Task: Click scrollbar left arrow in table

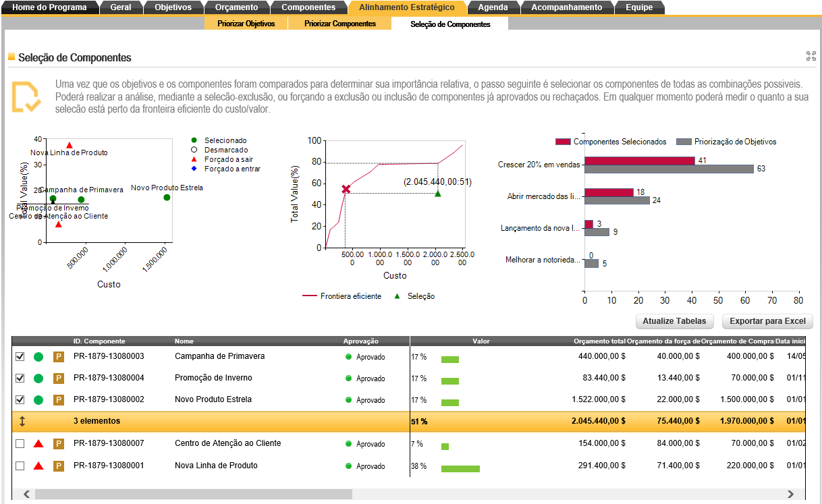Action: pyautogui.click(x=26, y=495)
